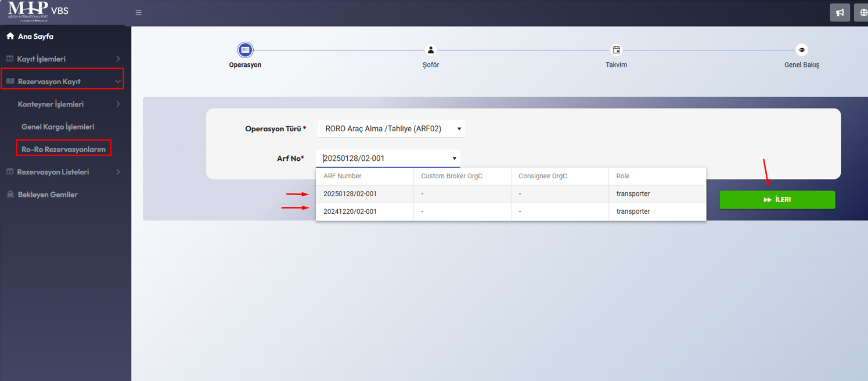
Task: Click the hamburger menu icon
Action: tap(138, 13)
